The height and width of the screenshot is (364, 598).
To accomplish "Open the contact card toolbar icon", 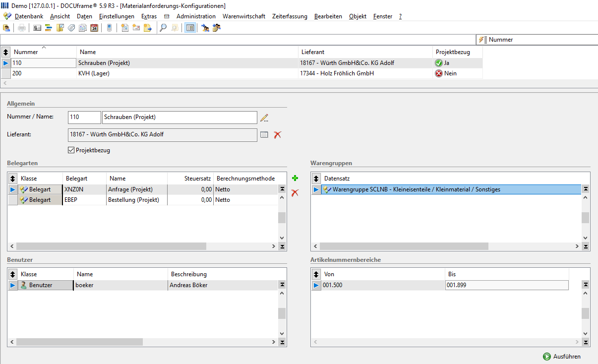I will (37, 28).
